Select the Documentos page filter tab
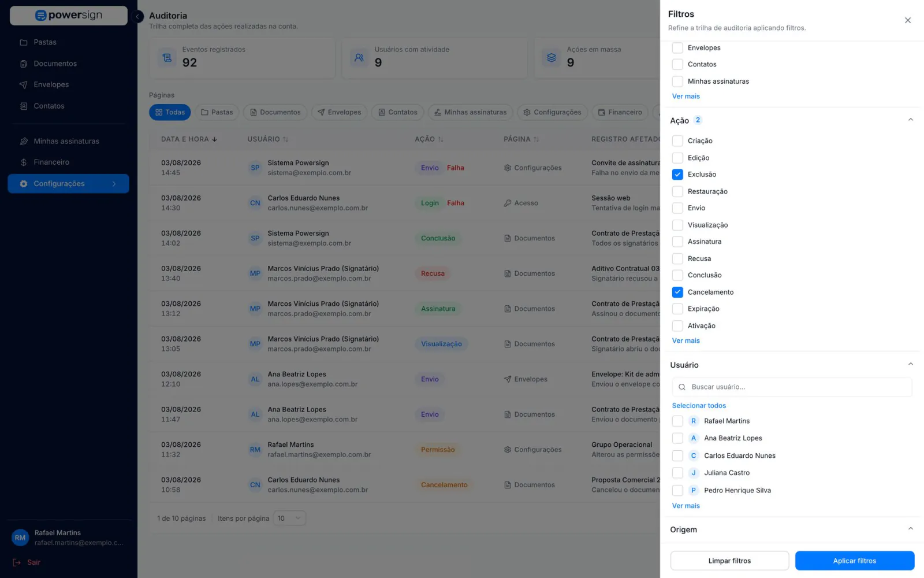This screenshot has width=924, height=578. [x=275, y=112]
